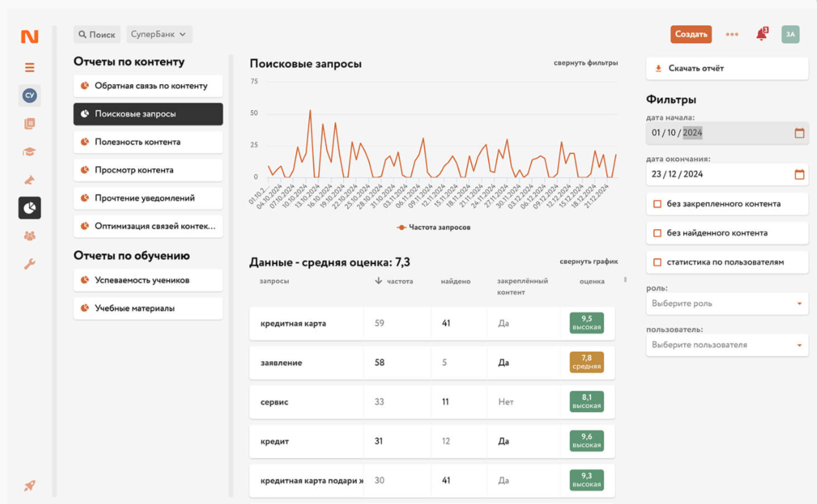
Task: Click the Поиск search button
Action: click(97, 34)
